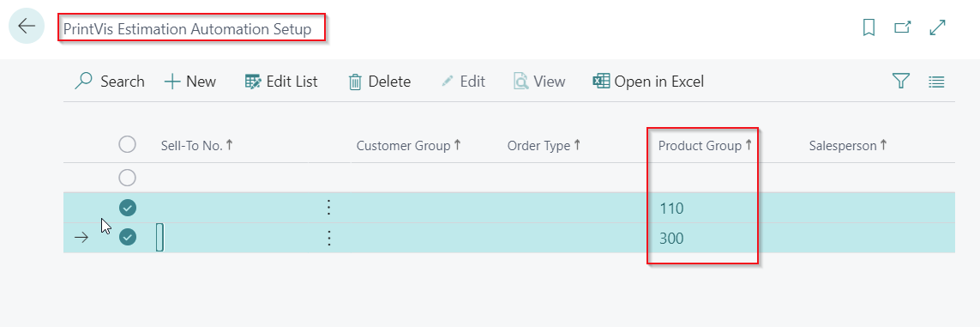
Task: Select all rows using header circle
Action: point(128,145)
